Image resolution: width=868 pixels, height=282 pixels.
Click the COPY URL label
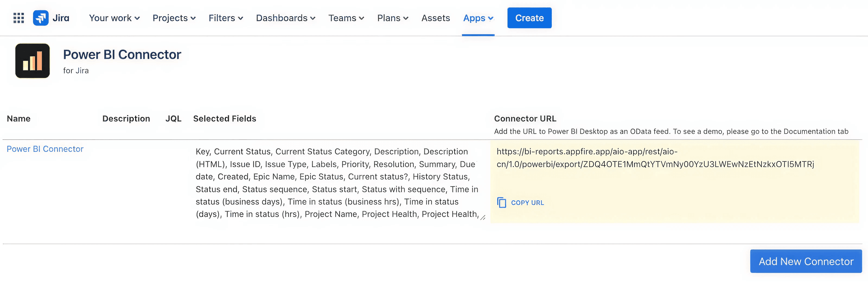(527, 203)
